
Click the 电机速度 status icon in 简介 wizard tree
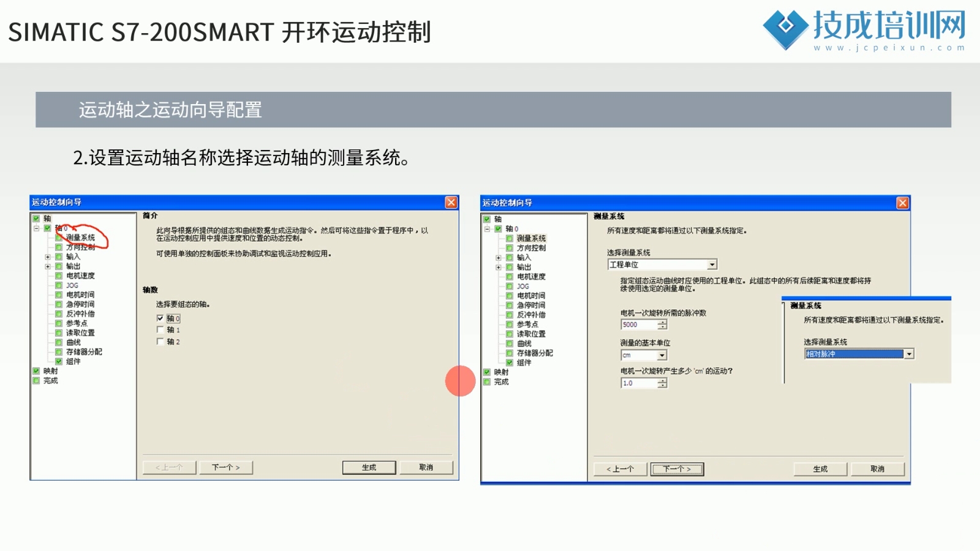point(59,276)
